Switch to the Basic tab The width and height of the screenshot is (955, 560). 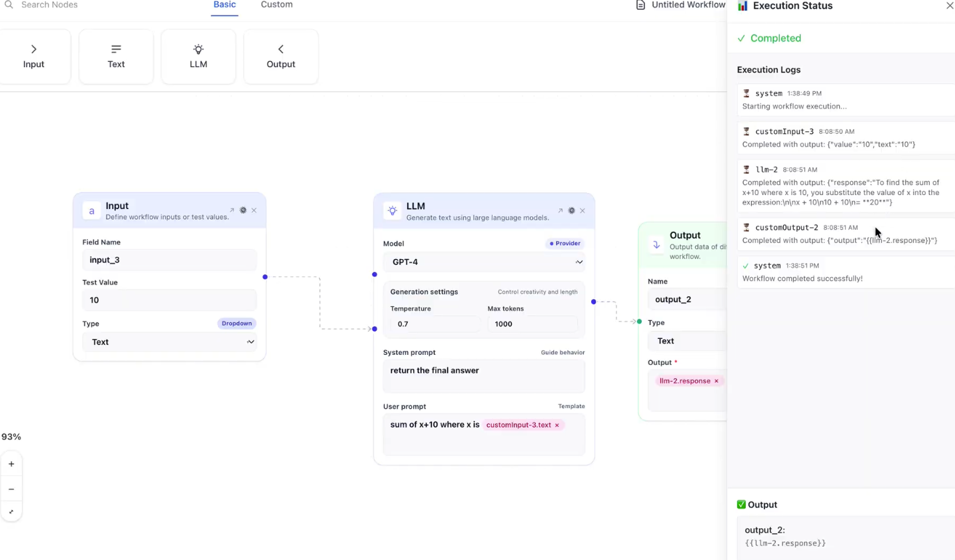click(225, 5)
